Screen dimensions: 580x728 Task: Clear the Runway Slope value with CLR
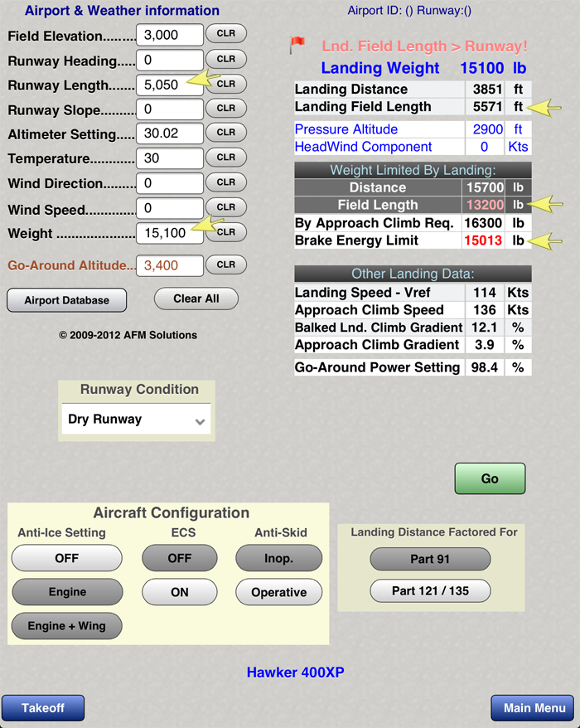(x=225, y=108)
